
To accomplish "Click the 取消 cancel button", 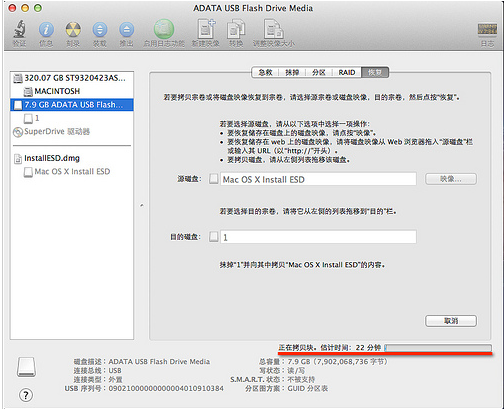I will tap(451, 321).
